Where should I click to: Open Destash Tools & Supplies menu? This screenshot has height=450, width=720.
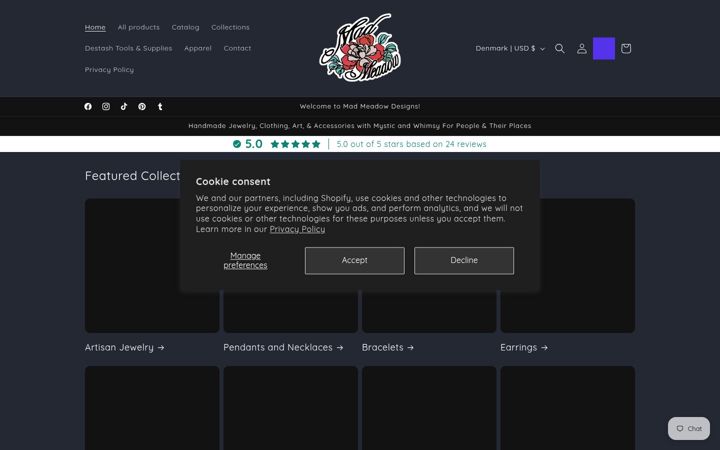pyautogui.click(x=128, y=48)
